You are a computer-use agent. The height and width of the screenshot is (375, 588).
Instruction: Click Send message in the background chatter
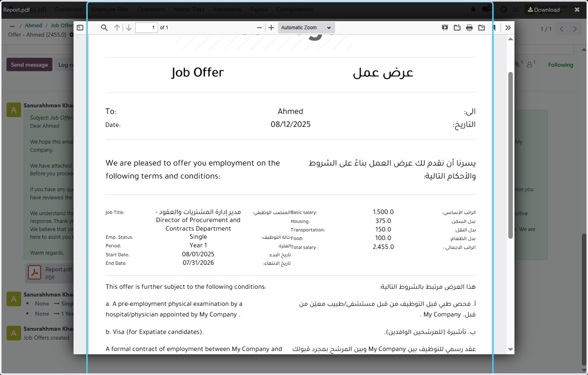point(29,65)
